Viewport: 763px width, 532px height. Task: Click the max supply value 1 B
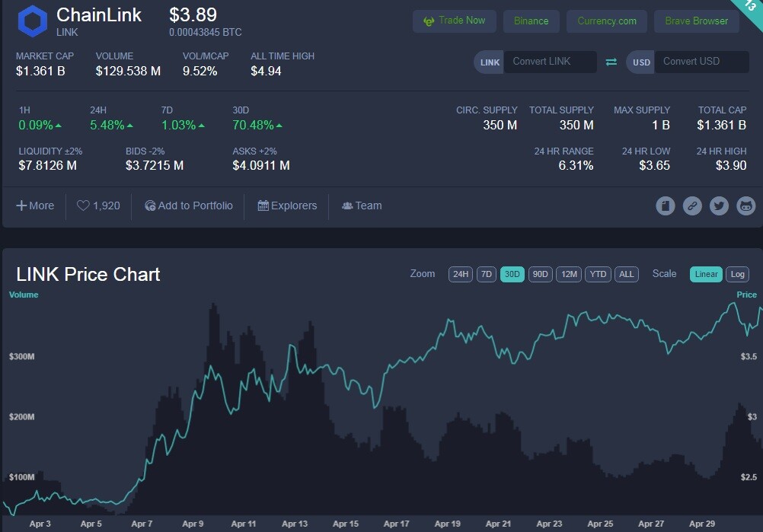[x=661, y=125]
